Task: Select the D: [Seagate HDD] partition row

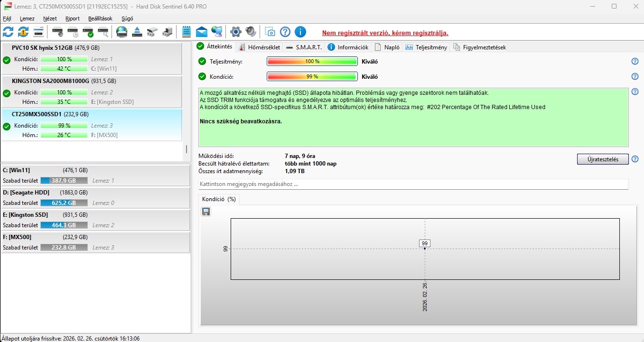Action: tap(96, 198)
